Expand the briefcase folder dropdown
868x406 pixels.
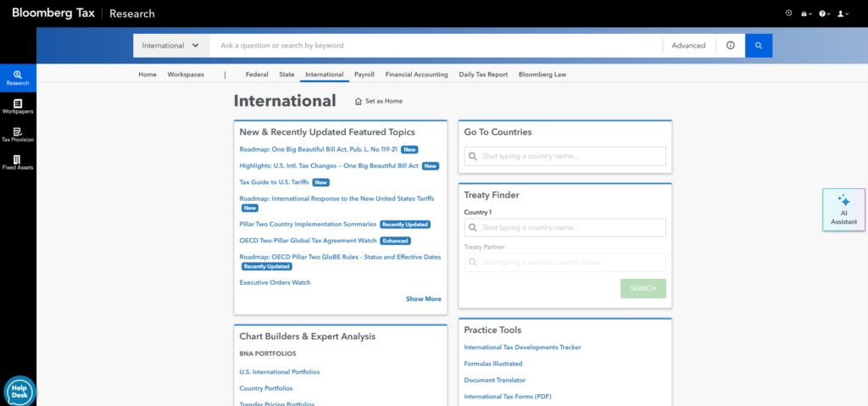806,14
